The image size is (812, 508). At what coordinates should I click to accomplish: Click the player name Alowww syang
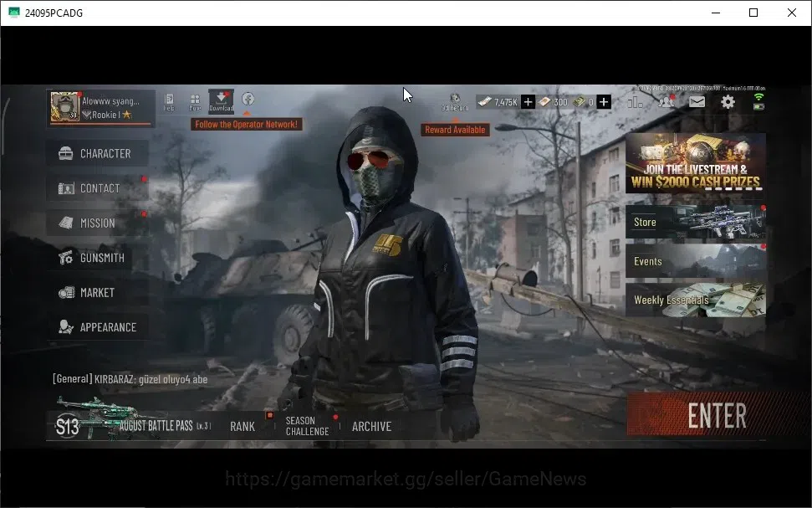pos(111,101)
